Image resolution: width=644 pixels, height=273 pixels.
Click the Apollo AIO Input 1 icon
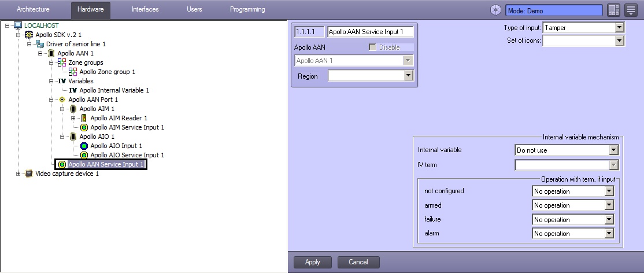pos(84,146)
